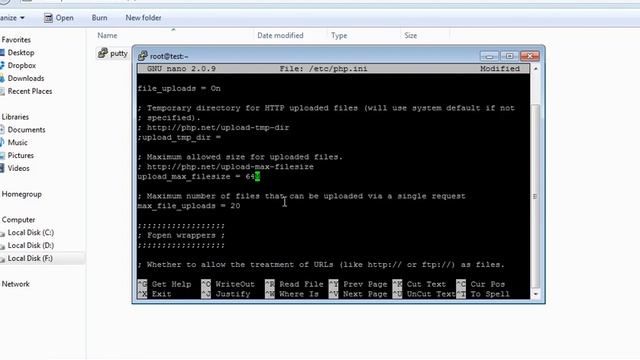Sort files by the Type column
The width and height of the screenshot is (640, 360).
(x=339, y=36)
